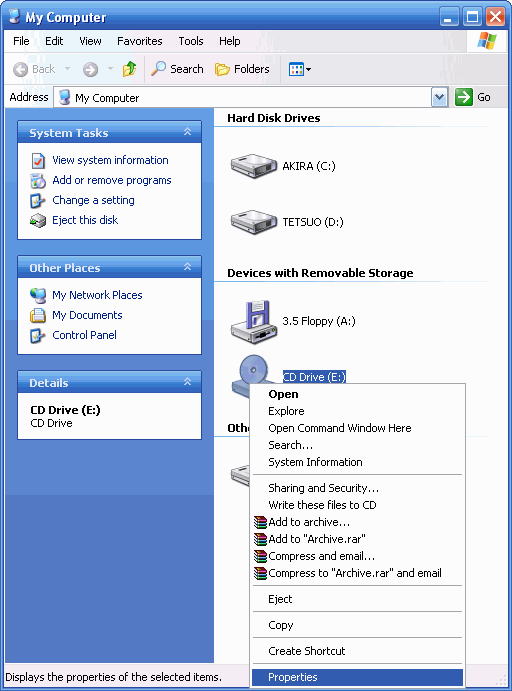Click the Change a setting icon
This screenshot has height=691, width=512.
(37, 201)
